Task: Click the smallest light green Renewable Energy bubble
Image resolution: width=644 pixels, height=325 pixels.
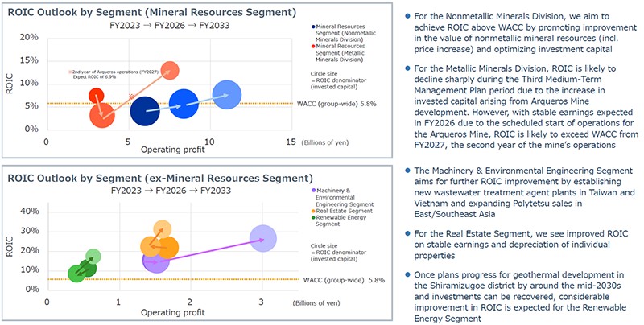Action: [93, 257]
